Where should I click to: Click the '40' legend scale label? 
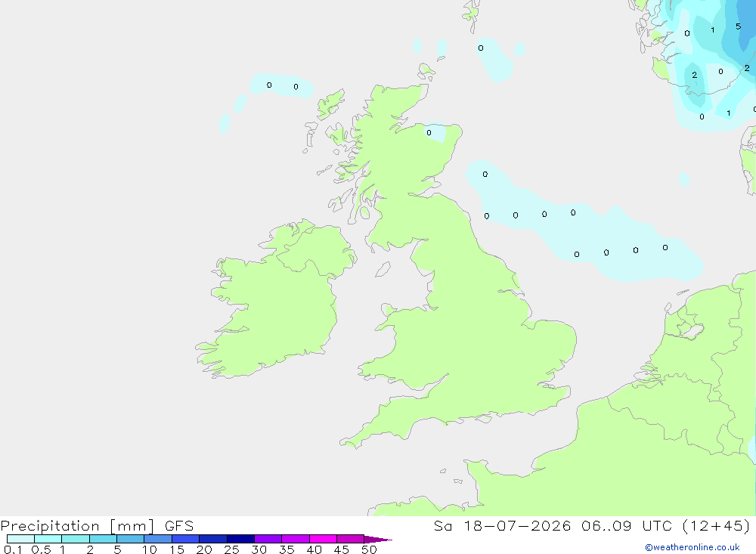pyautogui.click(x=314, y=549)
